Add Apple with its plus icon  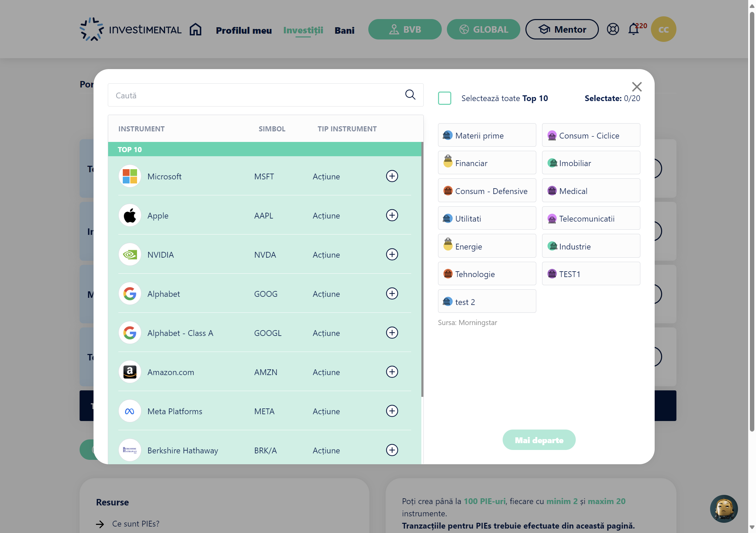[392, 215]
